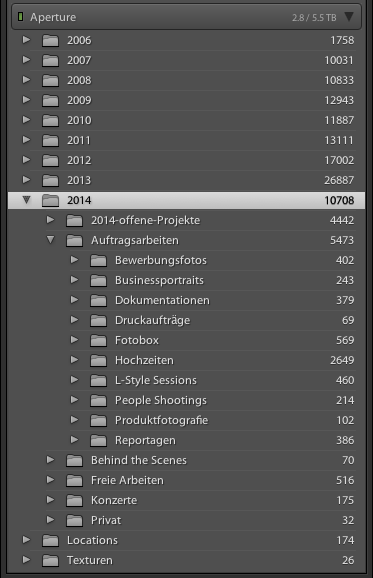
Task: Click the Bewerbungsfotos folder icon
Action: pyautogui.click(x=98, y=260)
